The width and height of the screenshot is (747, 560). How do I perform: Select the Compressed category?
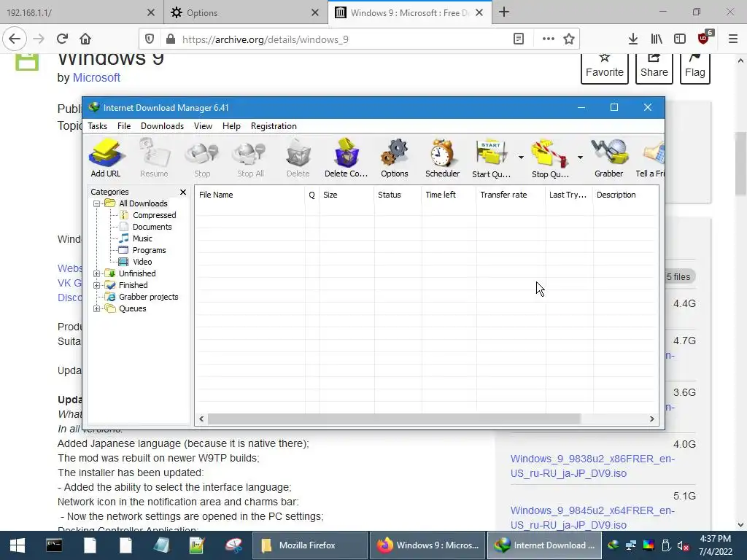154,215
